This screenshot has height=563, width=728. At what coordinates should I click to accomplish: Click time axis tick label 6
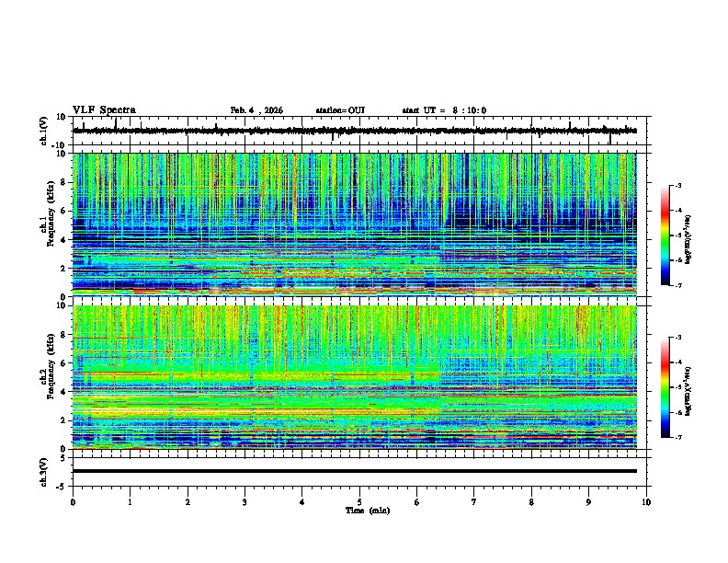pos(417,502)
